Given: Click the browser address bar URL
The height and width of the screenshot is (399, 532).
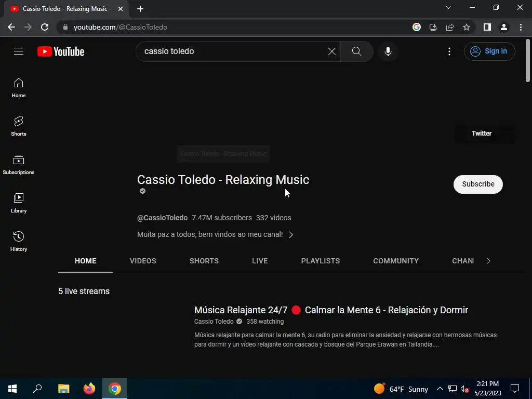Looking at the screenshot, I should coord(120,27).
